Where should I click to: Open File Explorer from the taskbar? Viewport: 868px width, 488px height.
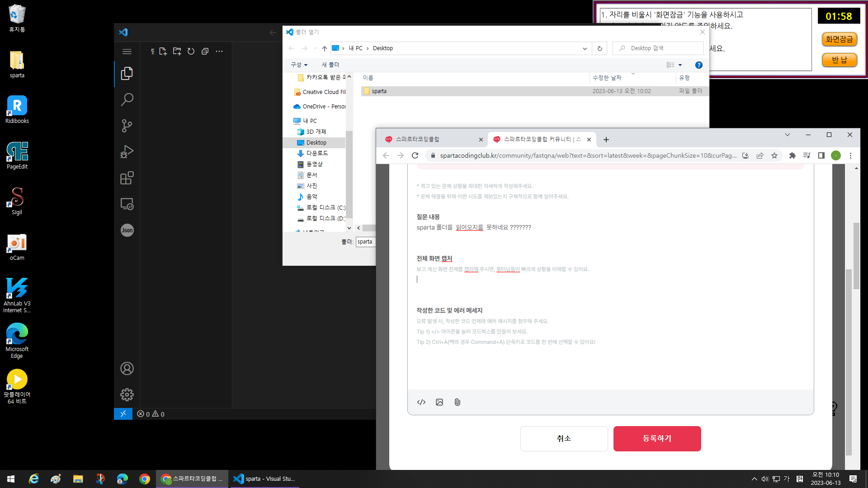78,479
